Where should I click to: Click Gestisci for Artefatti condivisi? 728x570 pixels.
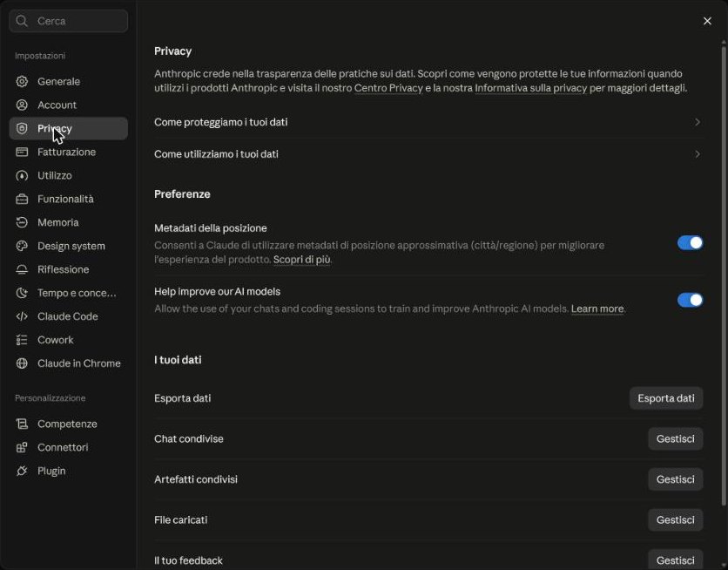pos(675,479)
